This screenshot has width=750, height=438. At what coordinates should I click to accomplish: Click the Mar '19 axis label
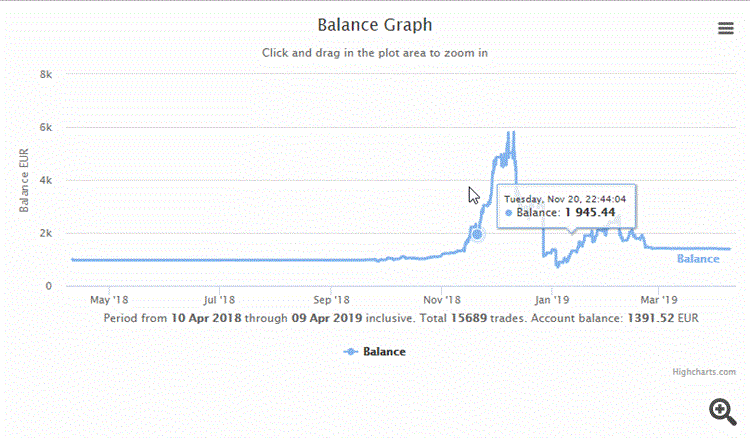(659, 300)
